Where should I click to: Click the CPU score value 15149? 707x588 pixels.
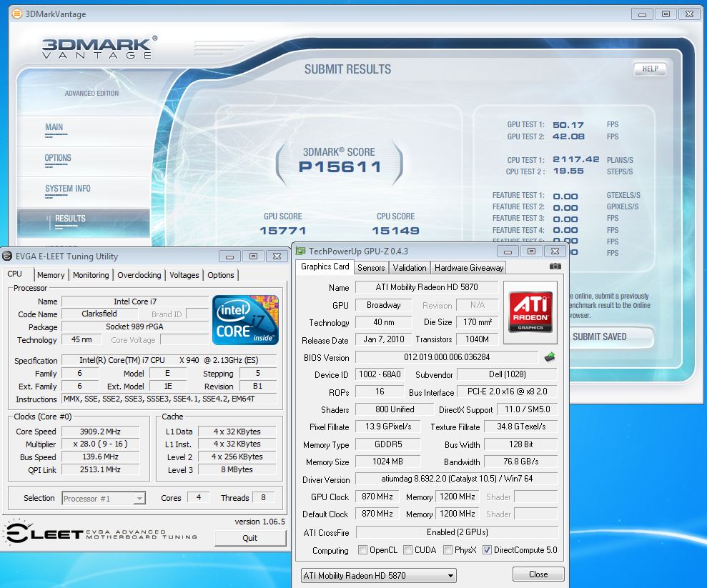click(x=395, y=231)
